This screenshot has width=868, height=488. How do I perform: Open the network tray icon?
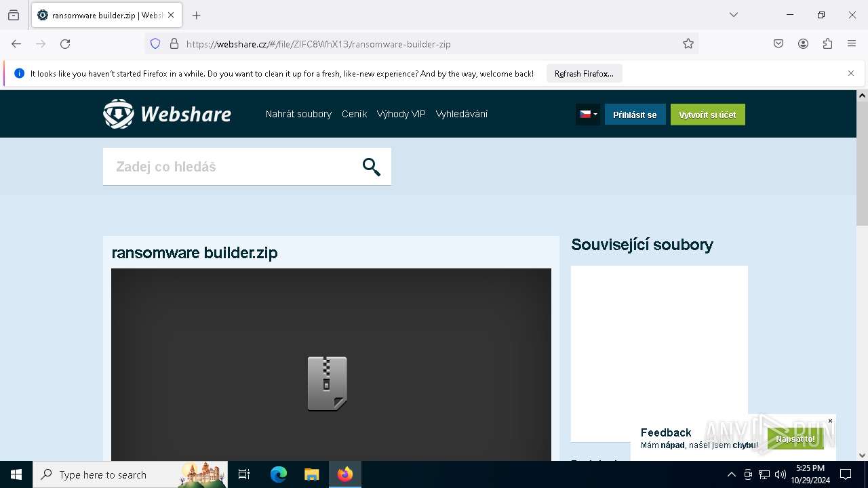click(x=764, y=474)
